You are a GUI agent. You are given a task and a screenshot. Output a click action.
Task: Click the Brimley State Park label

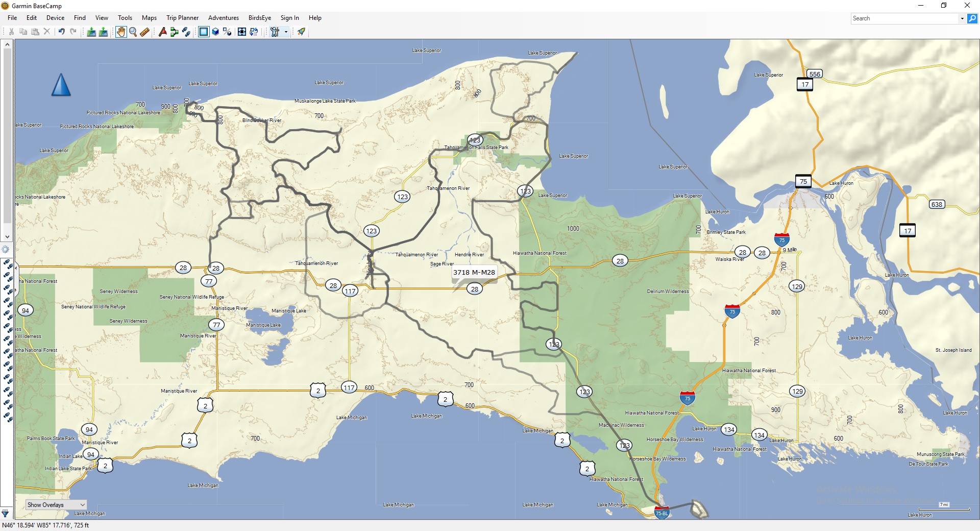point(726,232)
